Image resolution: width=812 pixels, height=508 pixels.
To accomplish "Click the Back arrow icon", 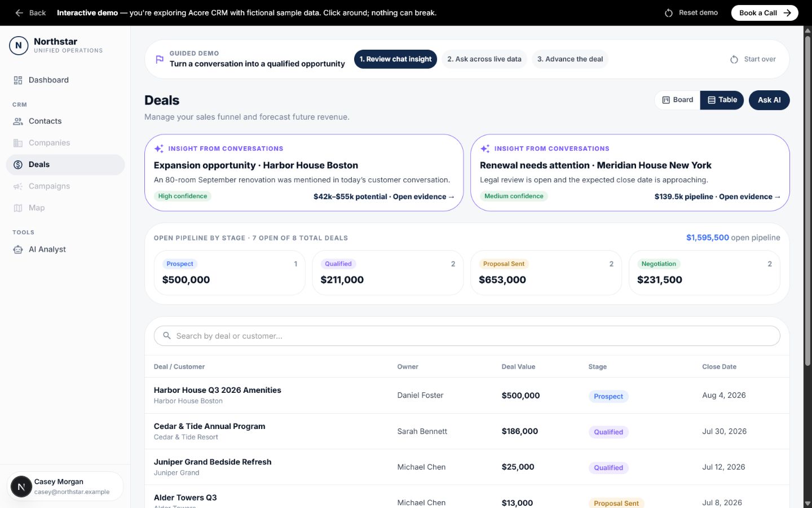I will (x=19, y=12).
